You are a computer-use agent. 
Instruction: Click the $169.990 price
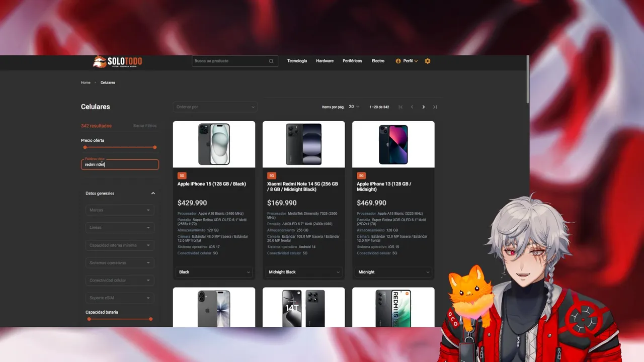pyautogui.click(x=282, y=203)
